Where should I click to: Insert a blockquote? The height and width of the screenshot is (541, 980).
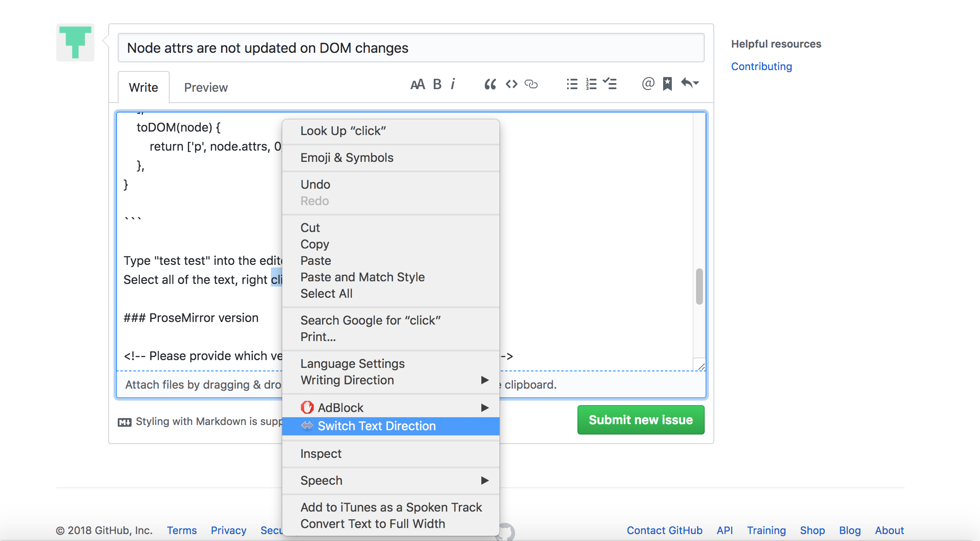(x=490, y=84)
